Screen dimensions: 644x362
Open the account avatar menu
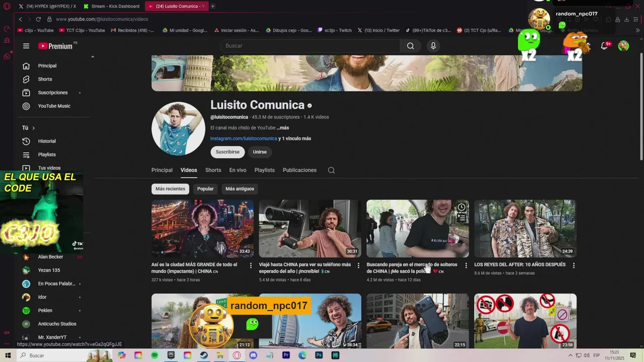[x=623, y=46]
